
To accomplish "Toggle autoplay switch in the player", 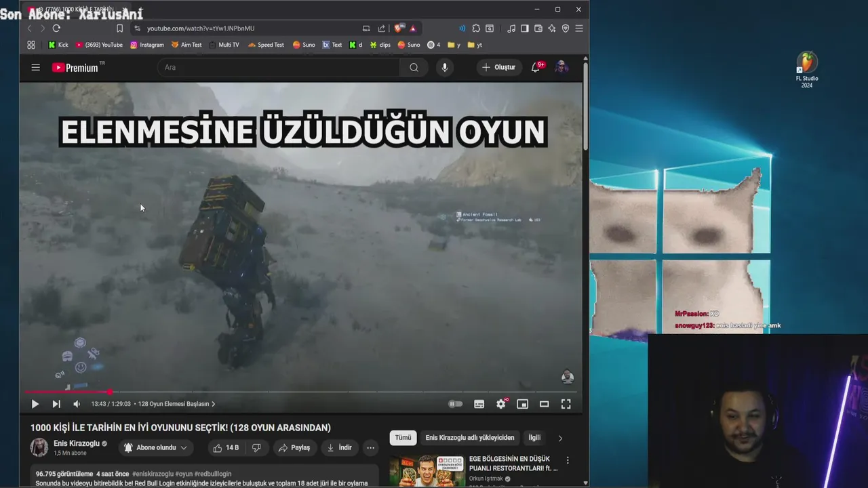I will tap(456, 404).
